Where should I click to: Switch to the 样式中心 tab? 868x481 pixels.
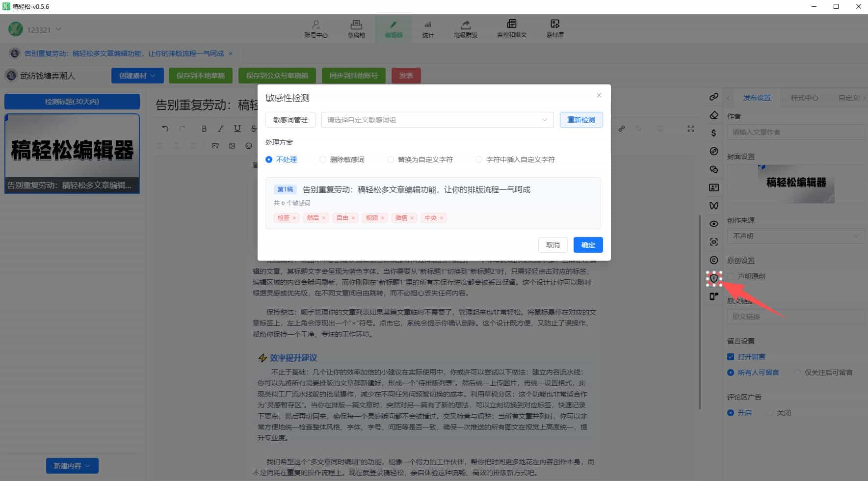pyautogui.click(x=804, y=97)
